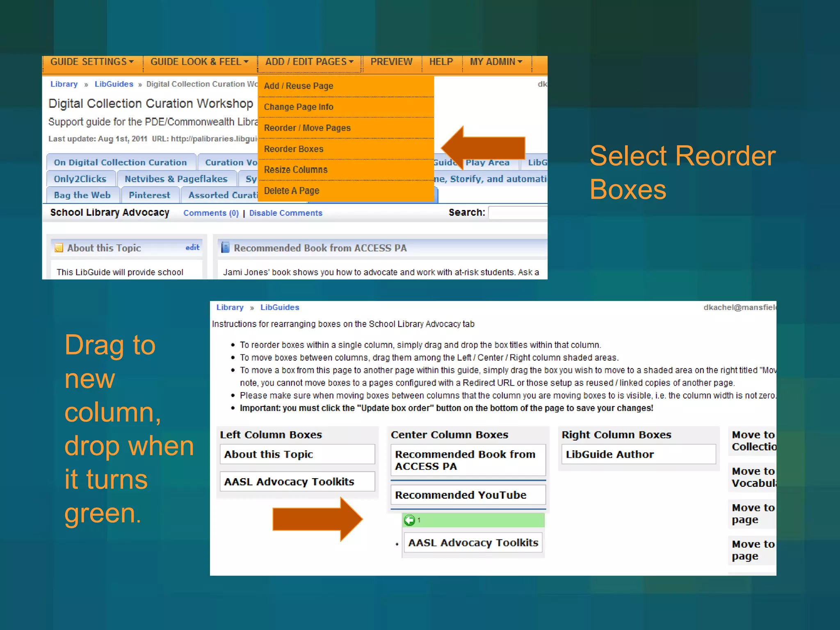Choose Change Page Info menu entry
Viewport: 840px width, 630px height.
coord(346,107)
